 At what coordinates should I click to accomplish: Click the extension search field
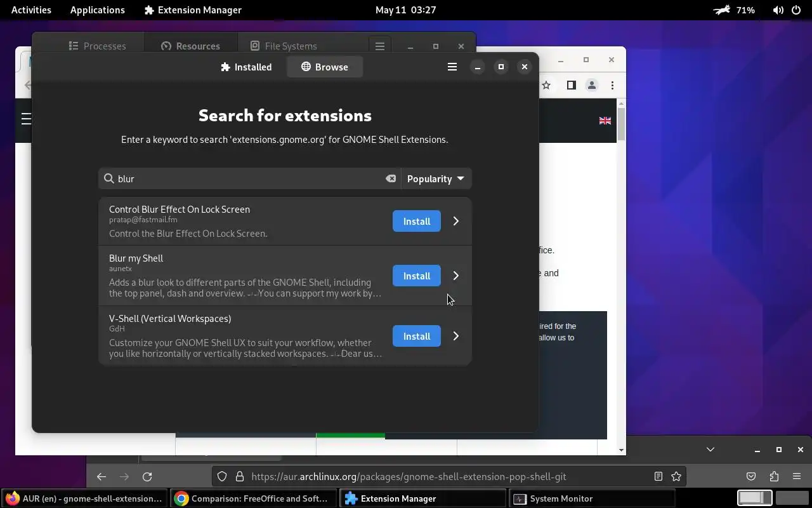(x=249, y=178)
